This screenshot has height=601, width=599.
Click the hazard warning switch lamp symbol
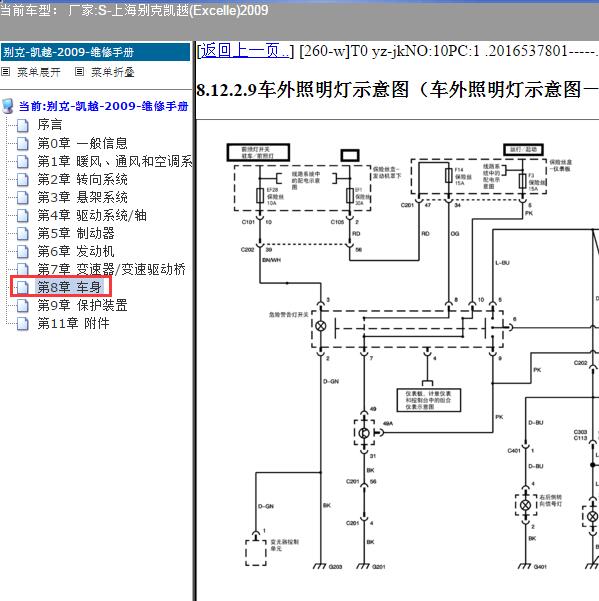click(321, 326)
